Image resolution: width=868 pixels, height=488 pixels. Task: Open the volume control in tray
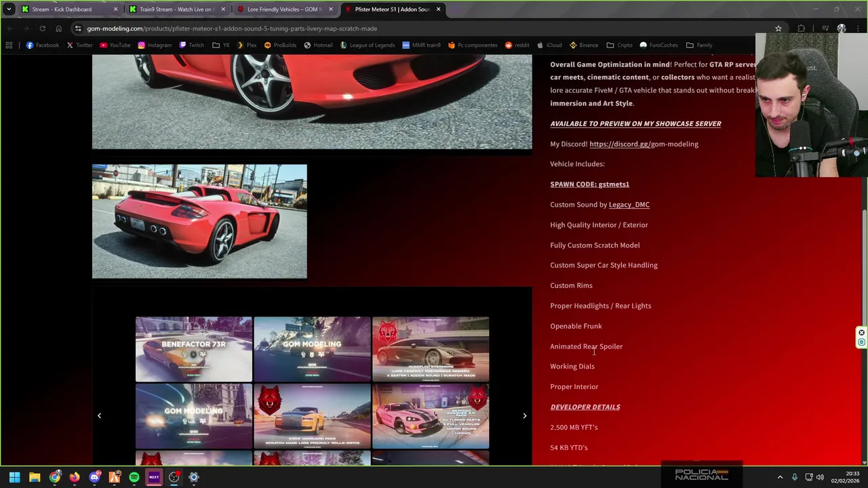821,477
